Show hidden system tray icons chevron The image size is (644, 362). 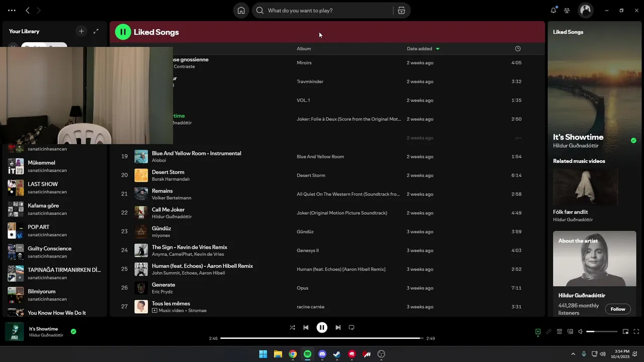tap(573, 354)
